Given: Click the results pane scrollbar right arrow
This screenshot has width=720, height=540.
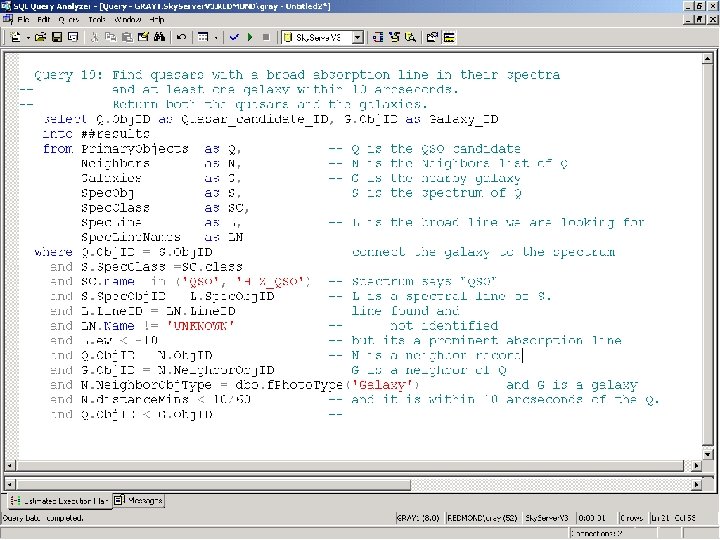Looking at the screenshot, I should pos(697,484).
